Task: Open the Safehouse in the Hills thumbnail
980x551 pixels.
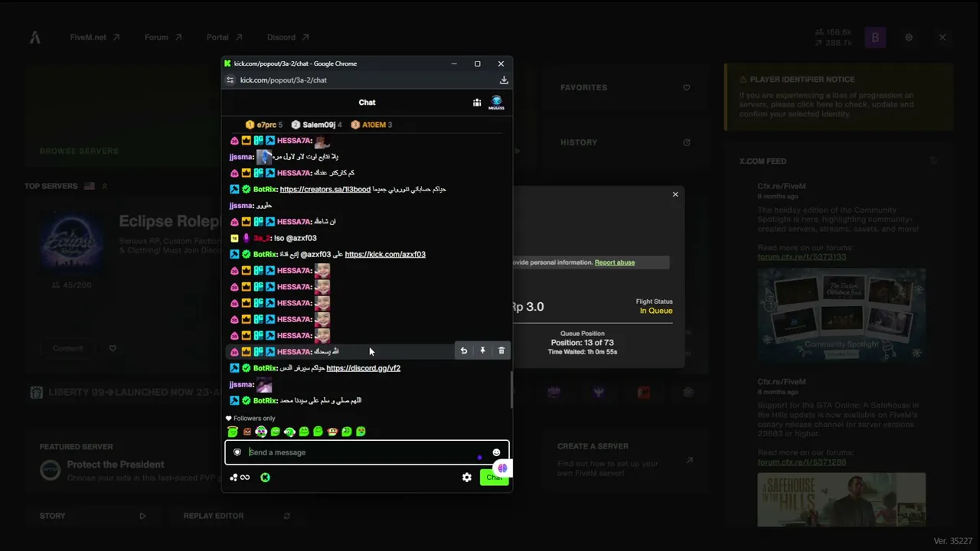Action: [x=841, y=500]
